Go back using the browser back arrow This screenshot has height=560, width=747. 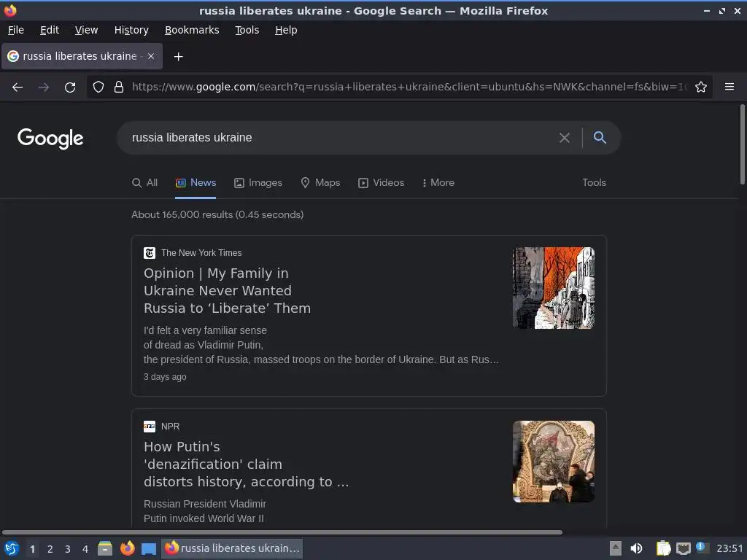pyautogui.click(x=18, y=87)
